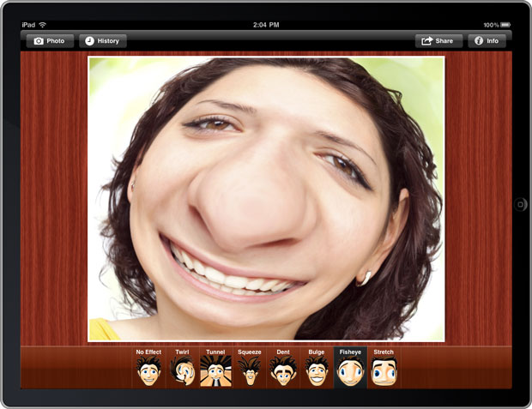Tap the Share button
Viewport: 532px width, 409px height.
pos(438,41)
